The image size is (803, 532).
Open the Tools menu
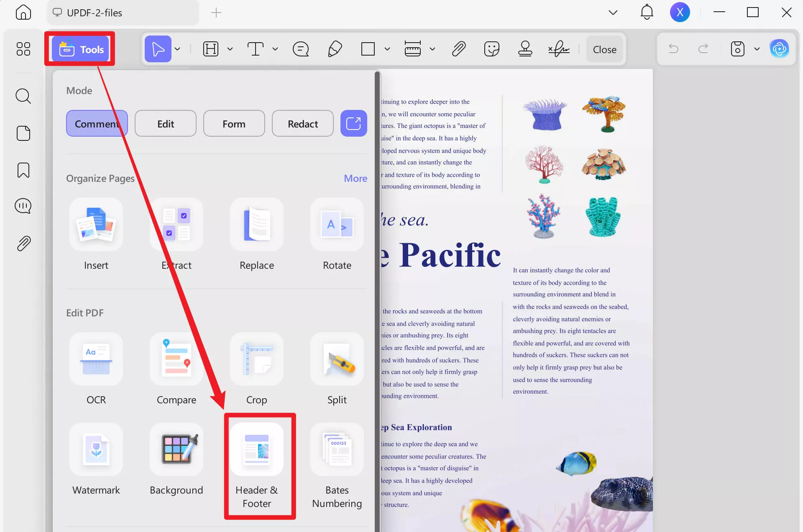pos(79,49)
